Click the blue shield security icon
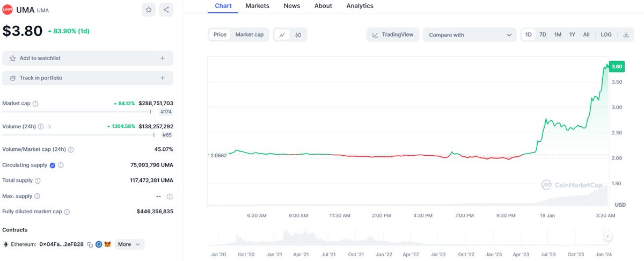Viewport: 644px width, 261px height. pyautogui.click(x=99, y=244)
